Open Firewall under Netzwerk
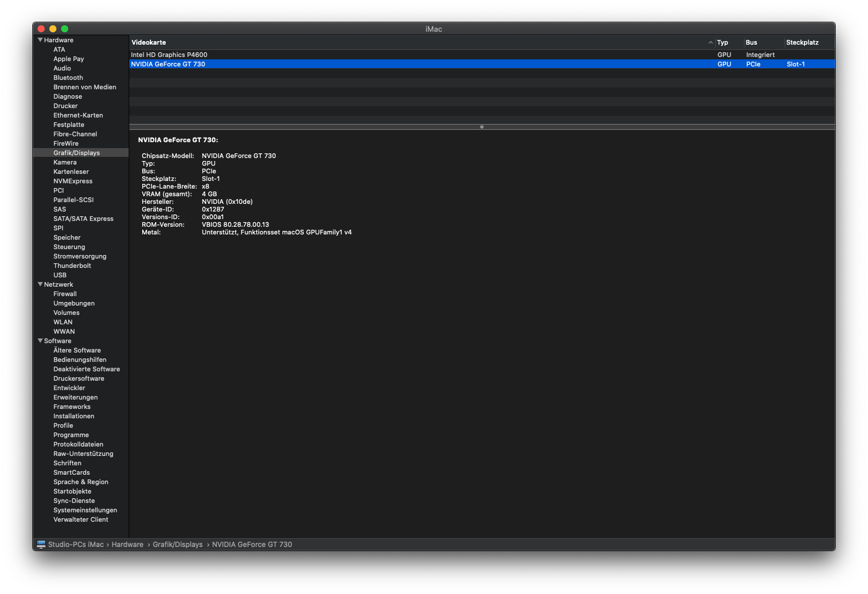868x594 pixels. click(x=65, y=294)
